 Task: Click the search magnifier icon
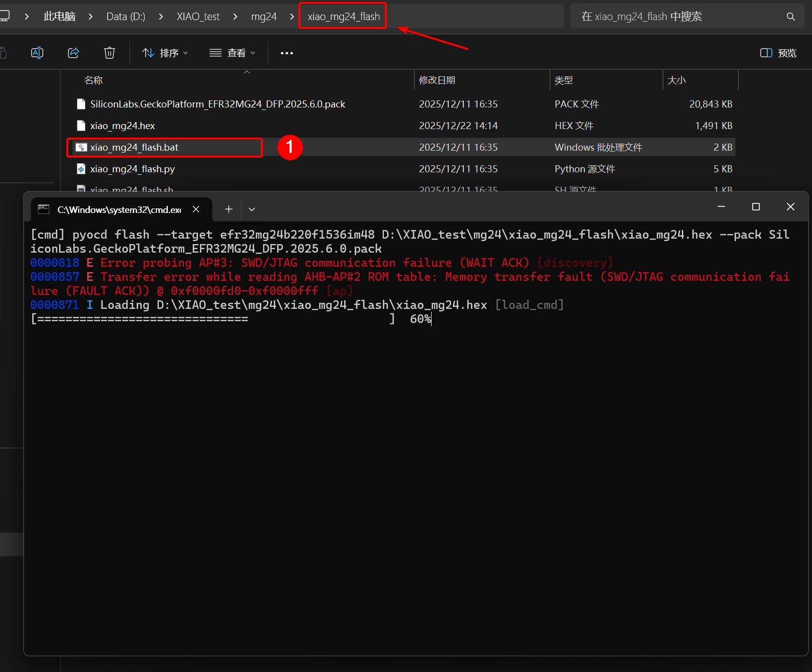pyautogui.click(x=790, y=17)
